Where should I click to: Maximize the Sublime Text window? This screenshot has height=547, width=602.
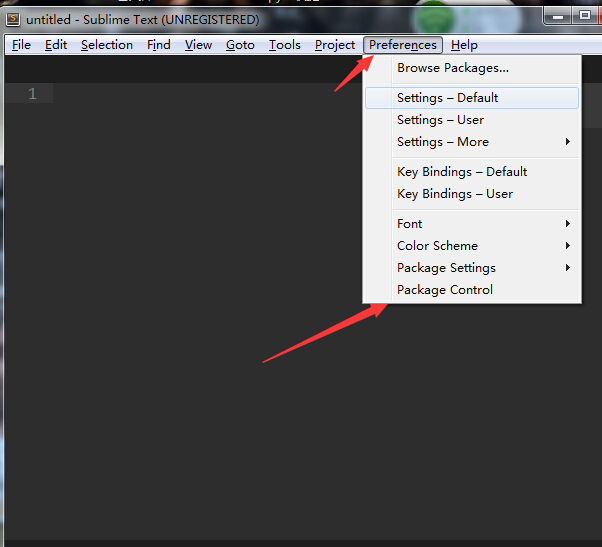pyautogui.click(x=585, y=16)
